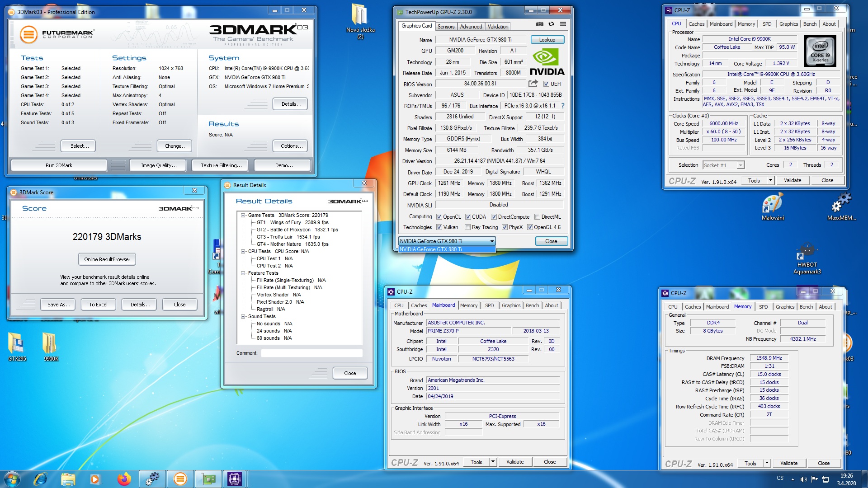
Task: Toggle the DirectML checkbox
Action: (537, 217)
